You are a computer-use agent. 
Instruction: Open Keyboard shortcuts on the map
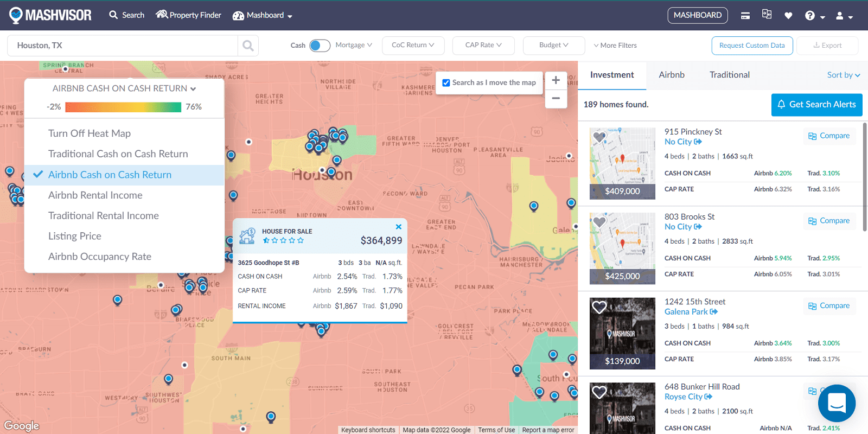click(x=368, y=430)
